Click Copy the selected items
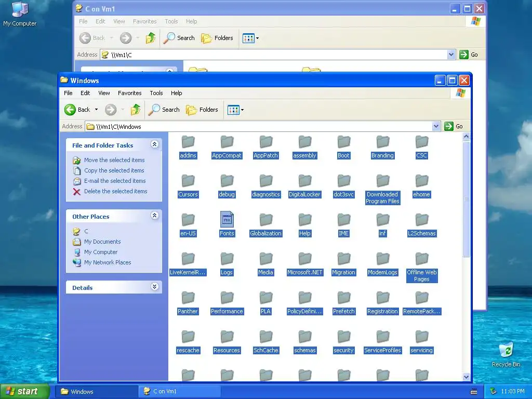532x399 pixels. click(114, 170)
